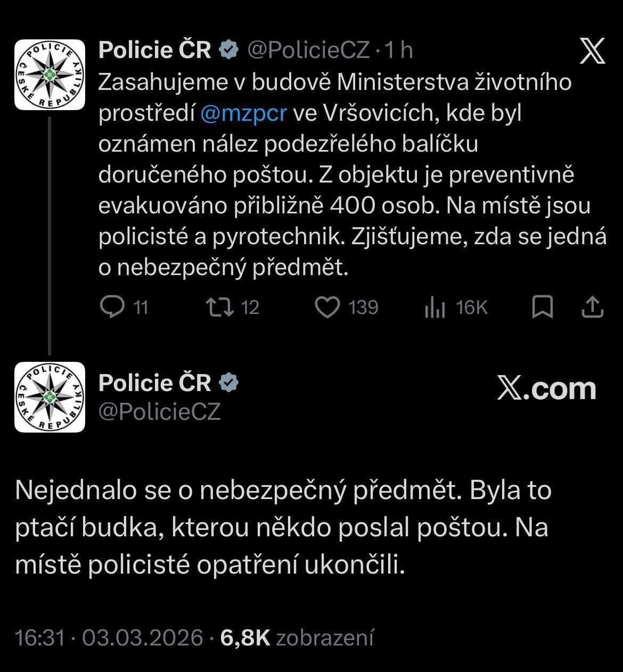Image resolution: width=623 pixels, height=672 pixels.
Task: Click Policie ČR name in second tweet
Action: tap(155, 383)
